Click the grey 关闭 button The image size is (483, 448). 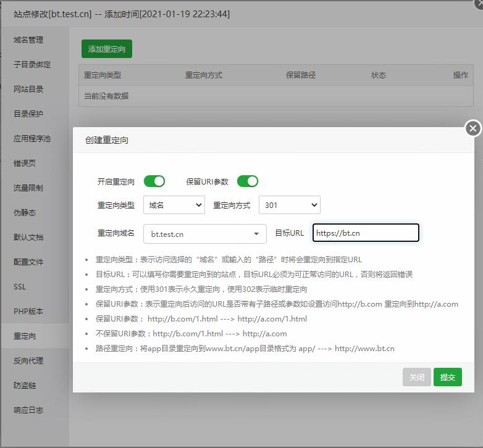point(417,377)
